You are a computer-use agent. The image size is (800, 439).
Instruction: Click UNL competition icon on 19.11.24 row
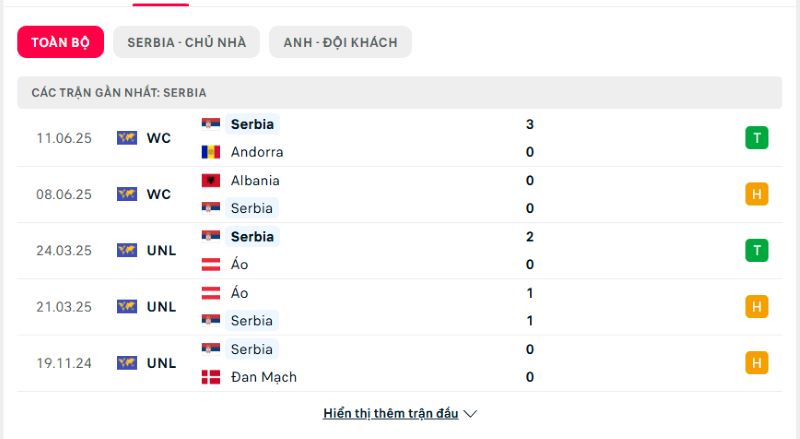pyautogui.click(x=126, y=363)
